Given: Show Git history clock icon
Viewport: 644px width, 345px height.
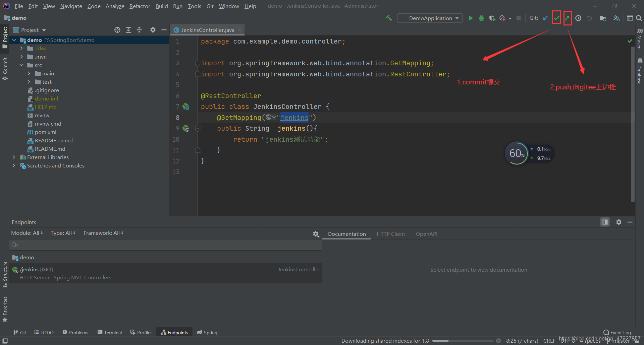Looking at the screenshot, I should [578, 18].
